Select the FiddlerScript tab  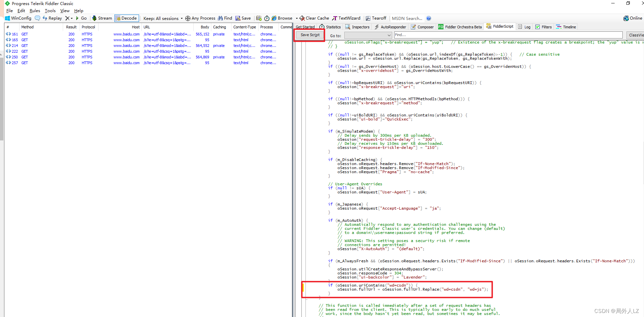(x=500, y=26)
